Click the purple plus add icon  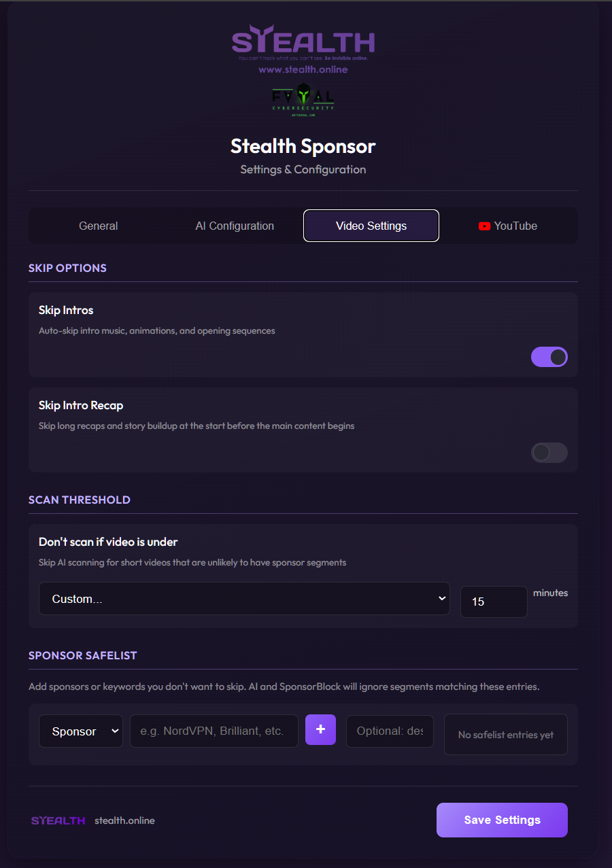point(320,729)
